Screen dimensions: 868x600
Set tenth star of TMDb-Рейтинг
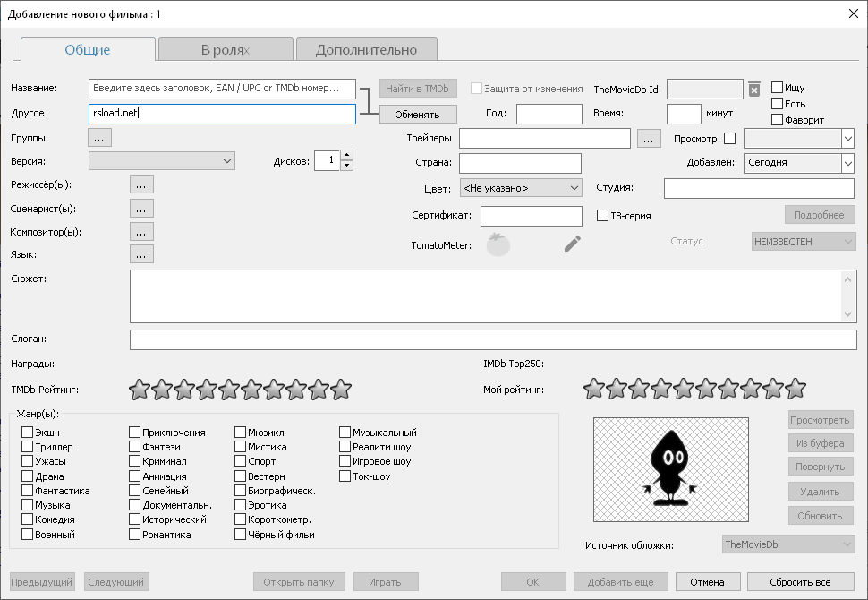coord(341,390)
